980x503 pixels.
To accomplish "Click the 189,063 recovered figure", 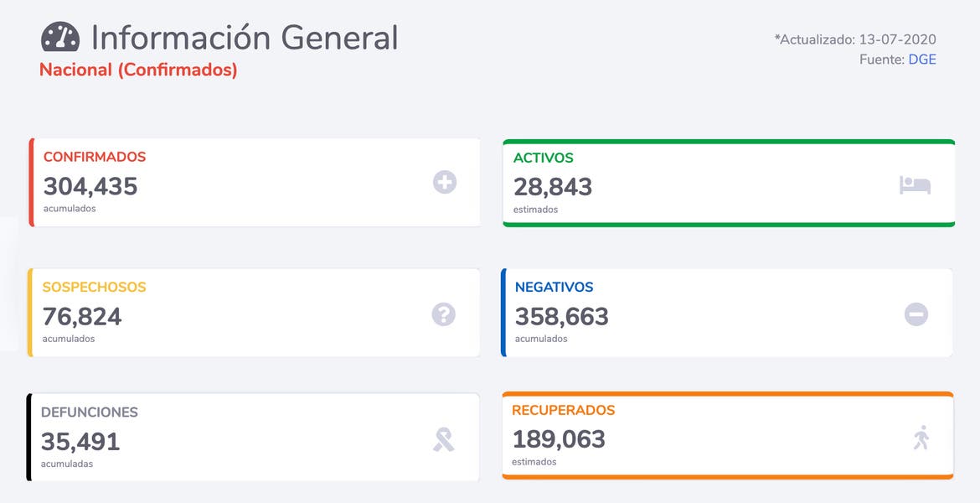I will (x=559, y=438).
